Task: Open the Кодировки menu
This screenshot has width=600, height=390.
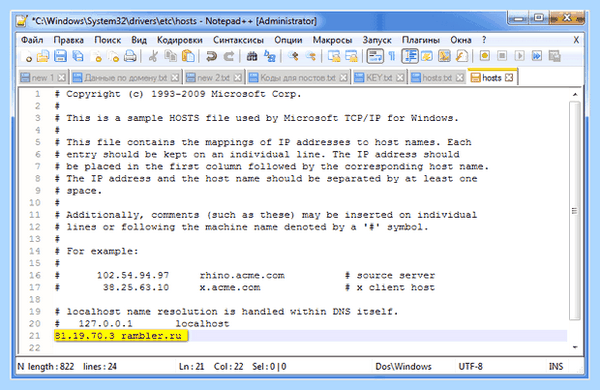Action: tap(179, 40)
